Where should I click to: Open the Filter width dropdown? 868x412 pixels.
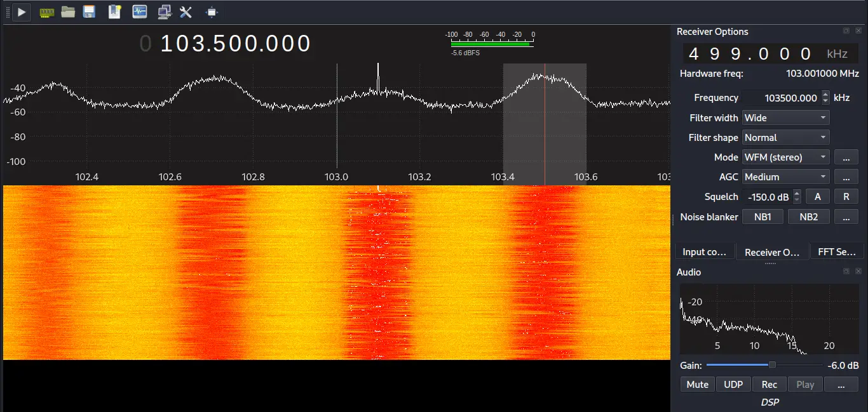point(785,117)
